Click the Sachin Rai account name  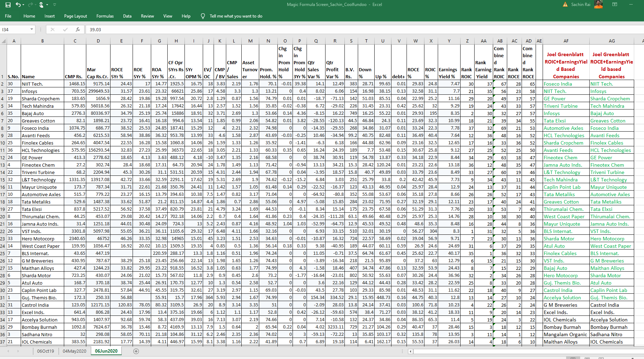click(581, 5)
